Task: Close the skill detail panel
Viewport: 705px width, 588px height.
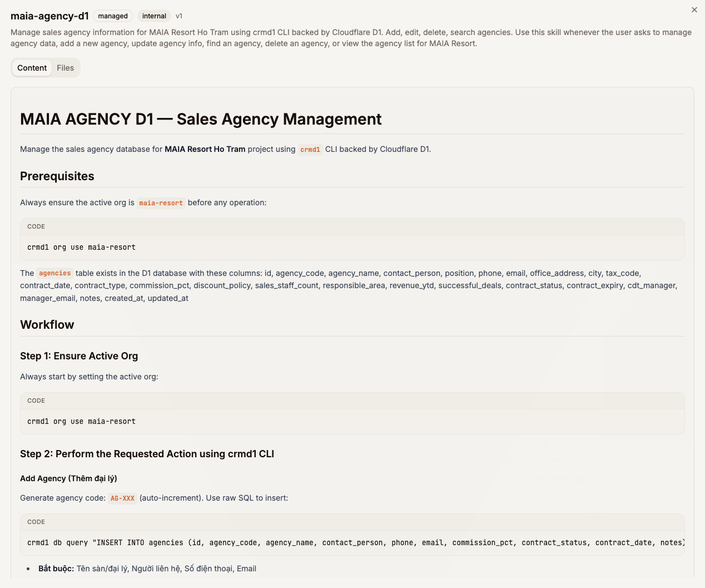Action: point(694,10)
